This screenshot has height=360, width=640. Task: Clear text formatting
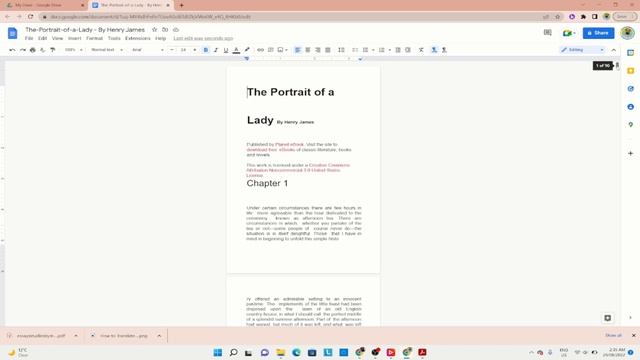(x=421, y=50)
